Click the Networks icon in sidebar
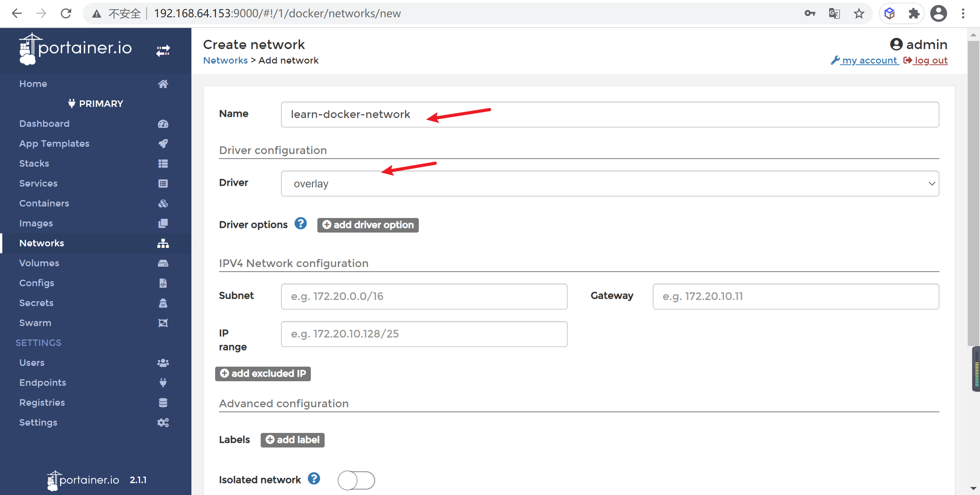 (x=163, y=243)
